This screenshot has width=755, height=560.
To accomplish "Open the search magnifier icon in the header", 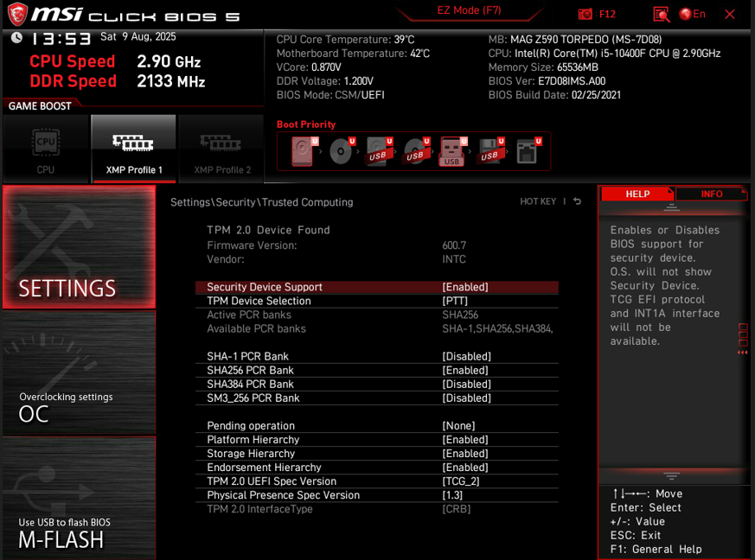I will (661, 15).
